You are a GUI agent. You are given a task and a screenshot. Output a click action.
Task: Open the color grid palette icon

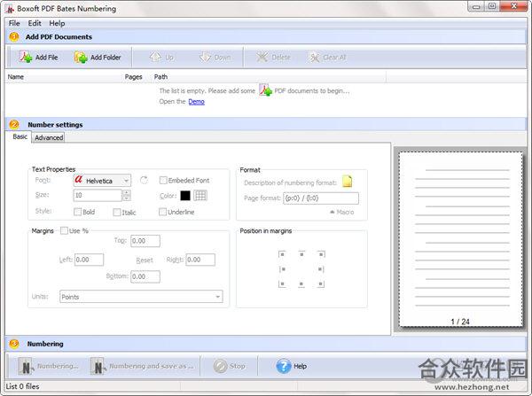200,195
